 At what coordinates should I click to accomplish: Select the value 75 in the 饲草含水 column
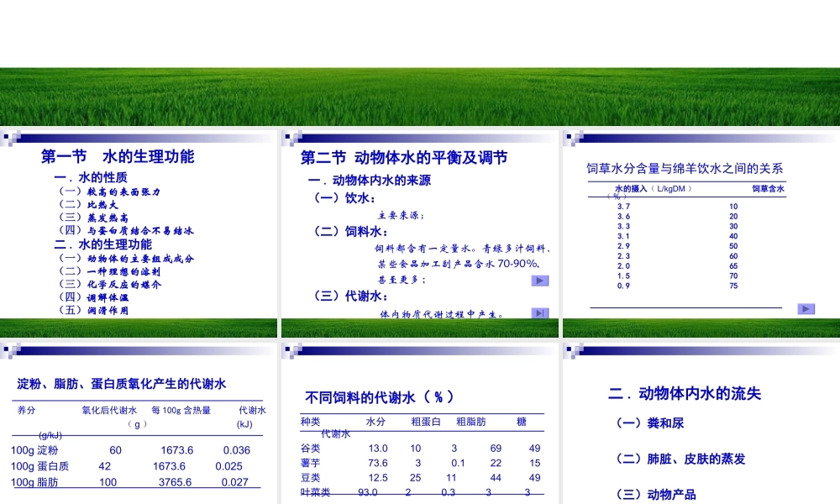[x=733, y=286]
